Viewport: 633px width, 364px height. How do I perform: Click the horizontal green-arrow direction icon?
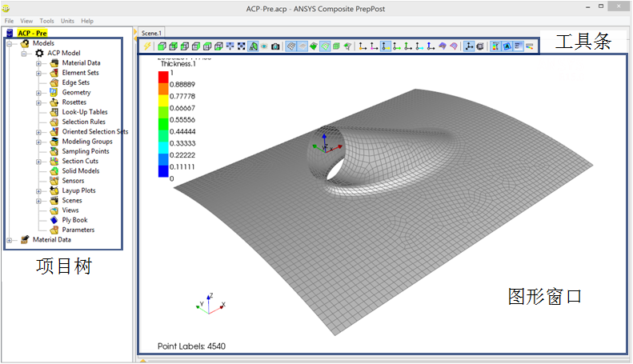pos(397,46)
